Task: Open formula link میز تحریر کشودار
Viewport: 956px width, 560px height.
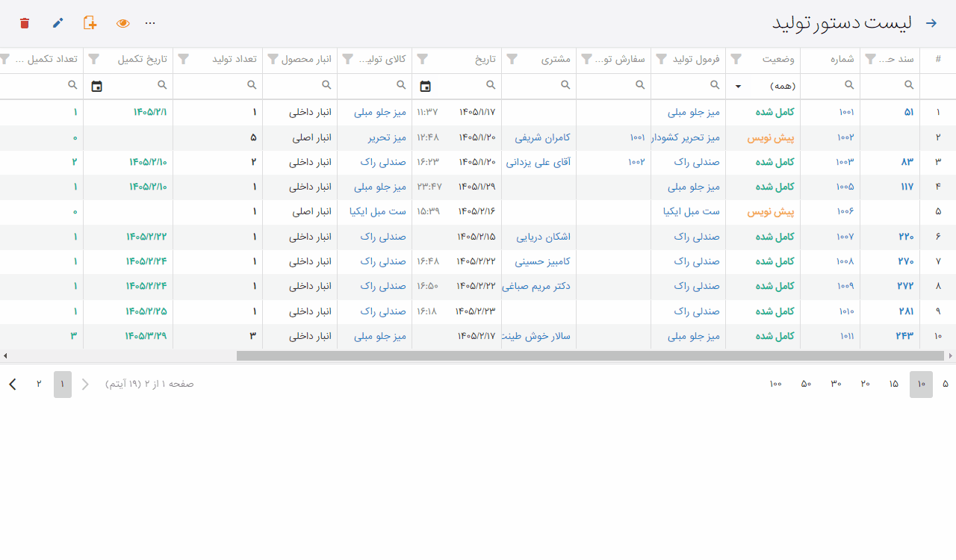Action: coord(686,137)
